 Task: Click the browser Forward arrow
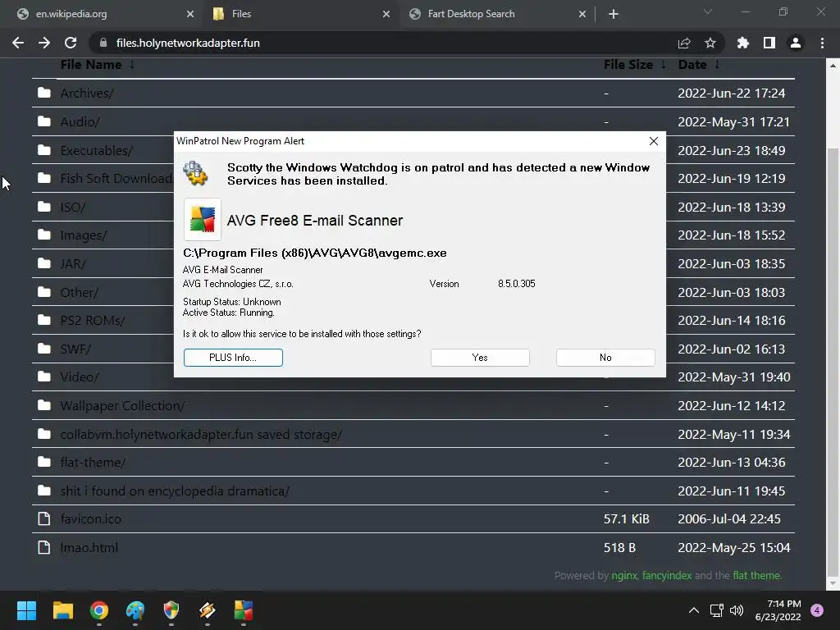click(x=44, y=43)
